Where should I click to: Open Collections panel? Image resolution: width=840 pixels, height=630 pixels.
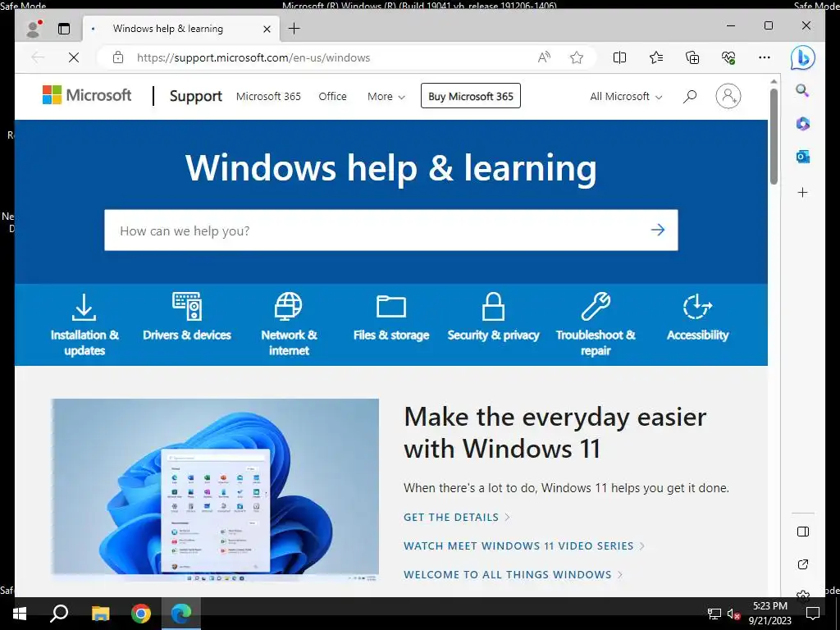click(692, 57)
